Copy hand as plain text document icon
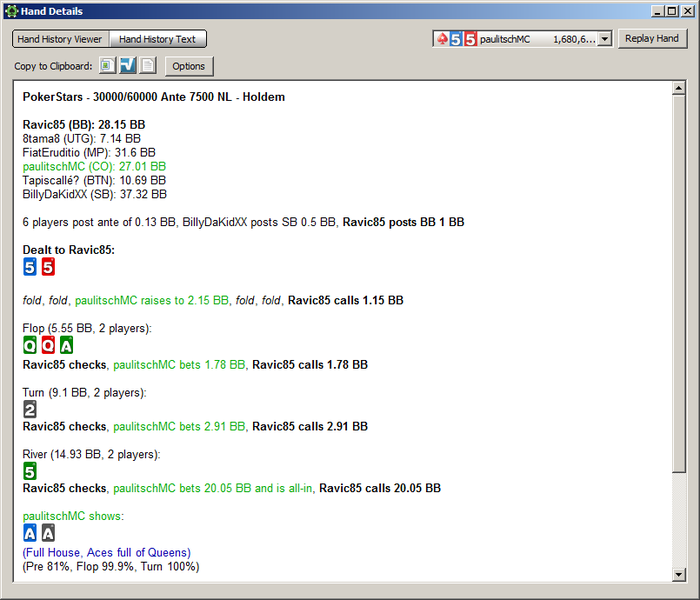 [148, 66]
